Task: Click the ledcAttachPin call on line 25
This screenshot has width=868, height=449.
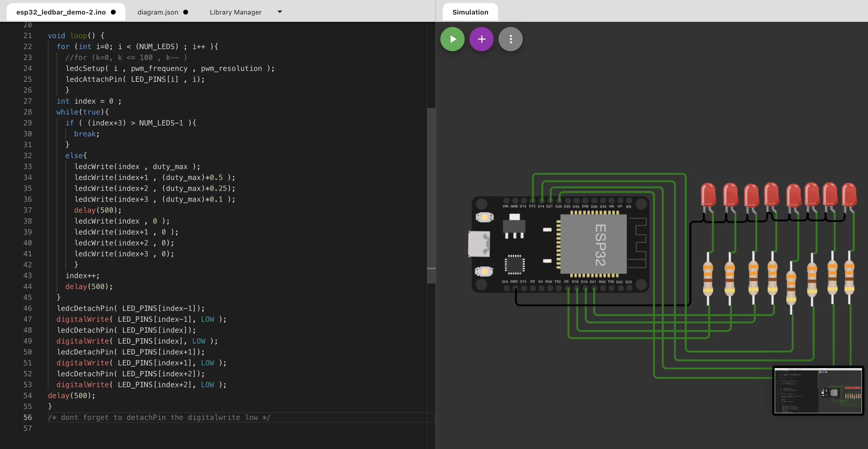Action: (x=135, y=79)
